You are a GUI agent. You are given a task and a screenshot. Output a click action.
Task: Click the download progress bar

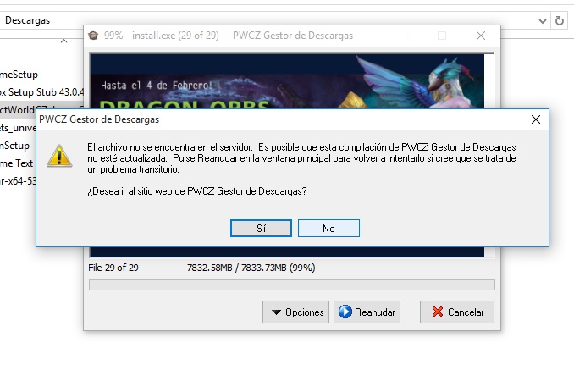click(292, 284)
